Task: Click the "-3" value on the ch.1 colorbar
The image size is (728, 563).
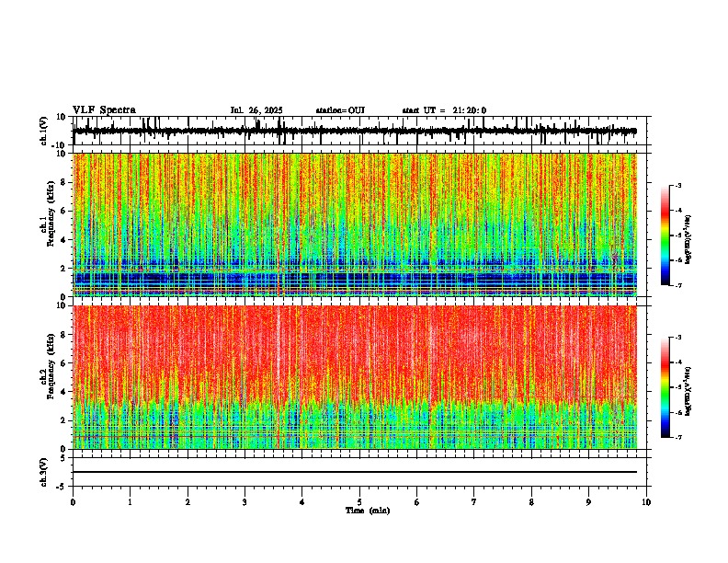Action: (x=678, y=185)
